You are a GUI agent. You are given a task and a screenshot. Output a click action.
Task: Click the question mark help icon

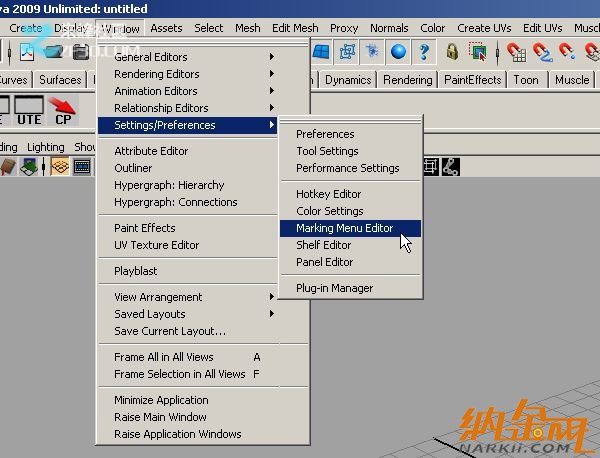click(425, 51)
